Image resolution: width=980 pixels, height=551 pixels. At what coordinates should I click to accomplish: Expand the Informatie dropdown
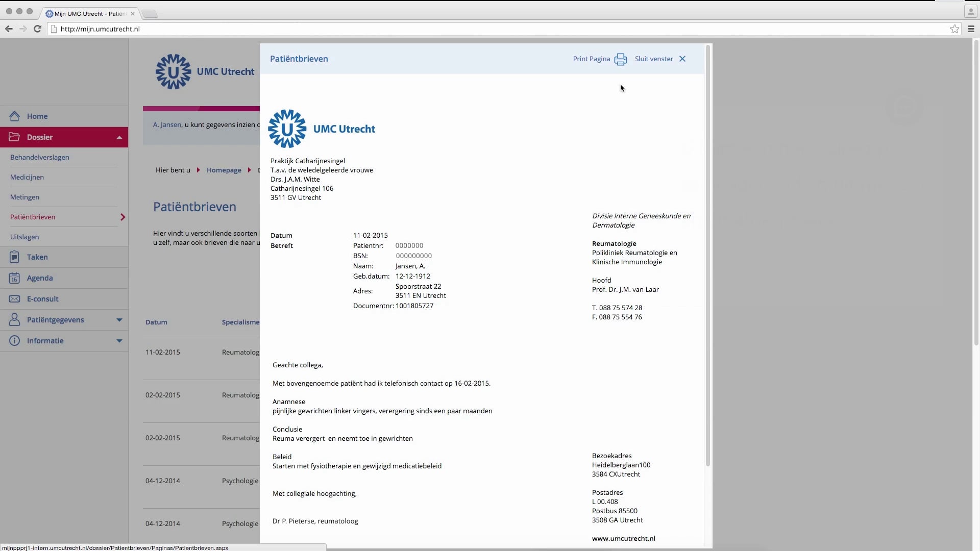(119, 341)
